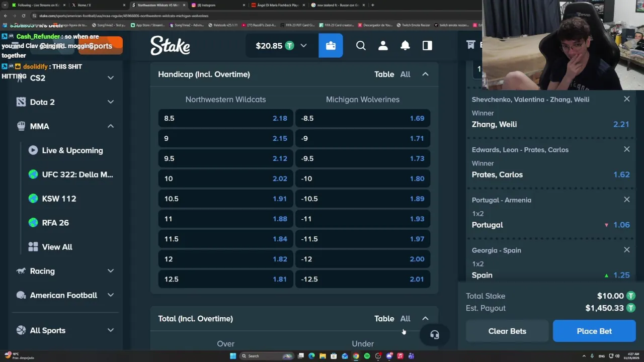Screen dimensions: 644x362
Task: Expand the American Football section
Action: [111, 295]
